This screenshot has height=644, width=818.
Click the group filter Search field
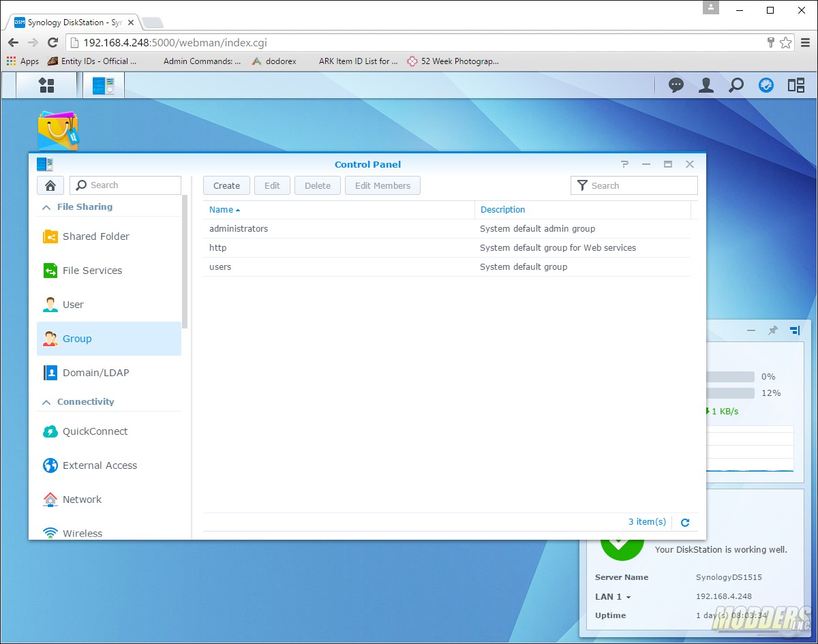[634, 185]
